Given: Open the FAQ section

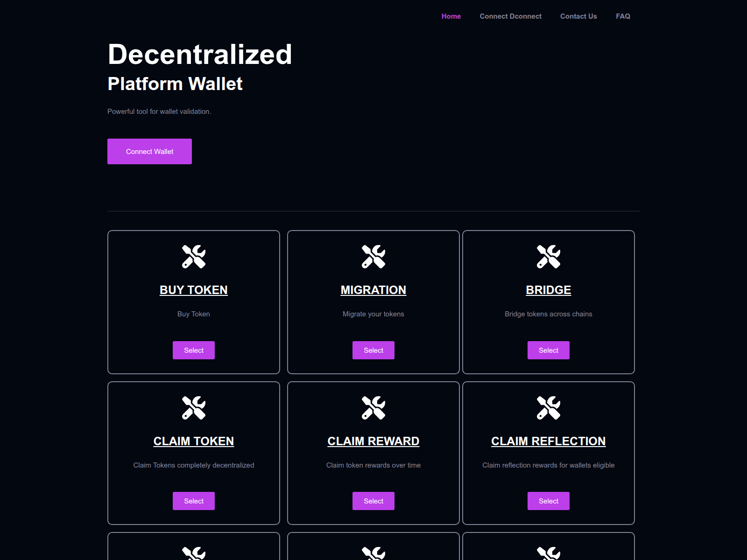Looking at the screenshot, I should tap(623, 16).
